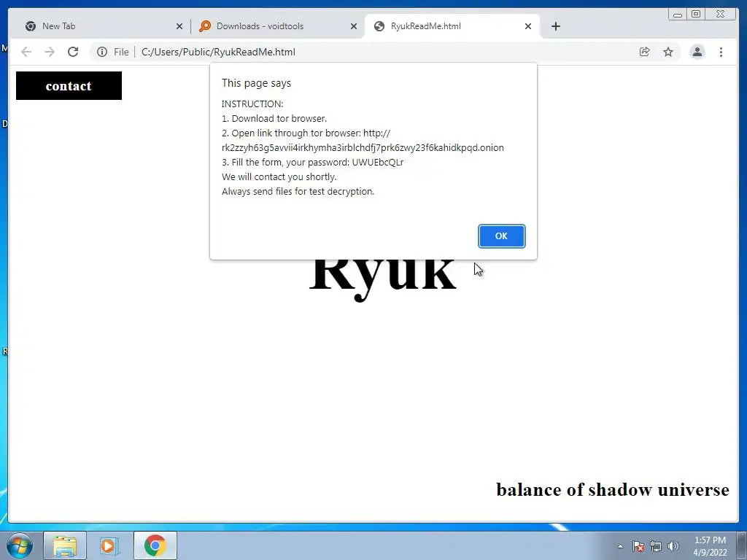This screenshot has height=560, width=747.
Task: Click the Chrome favicon on New Tab
Action: 31,26
